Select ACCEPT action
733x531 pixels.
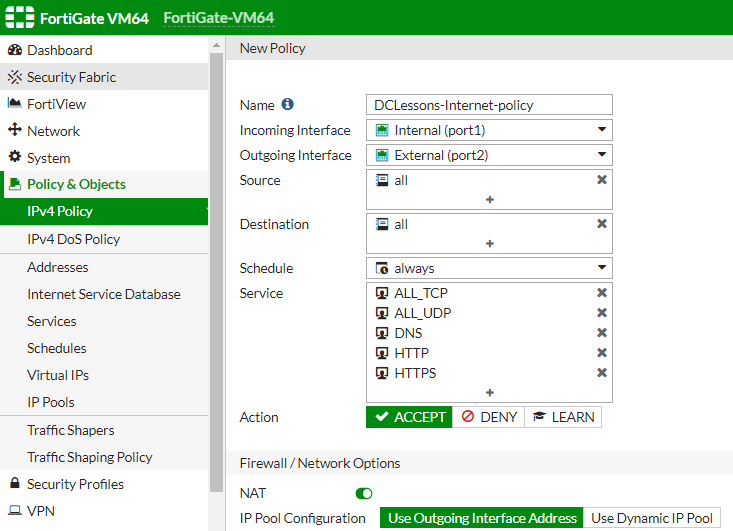pos(409,417)
